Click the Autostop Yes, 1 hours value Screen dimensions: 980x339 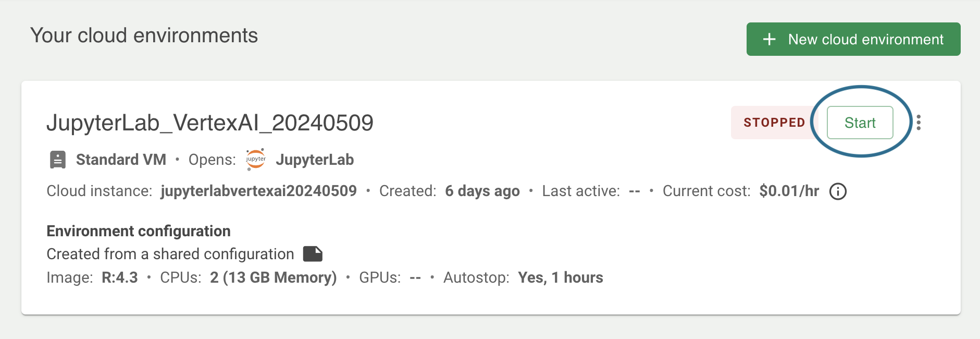[x=561, y=277]
